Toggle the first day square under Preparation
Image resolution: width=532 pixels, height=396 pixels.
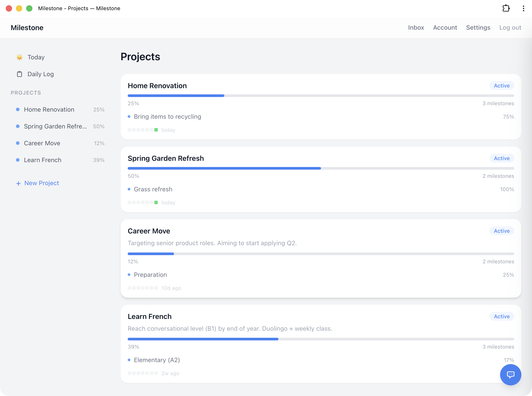(129, 288)
